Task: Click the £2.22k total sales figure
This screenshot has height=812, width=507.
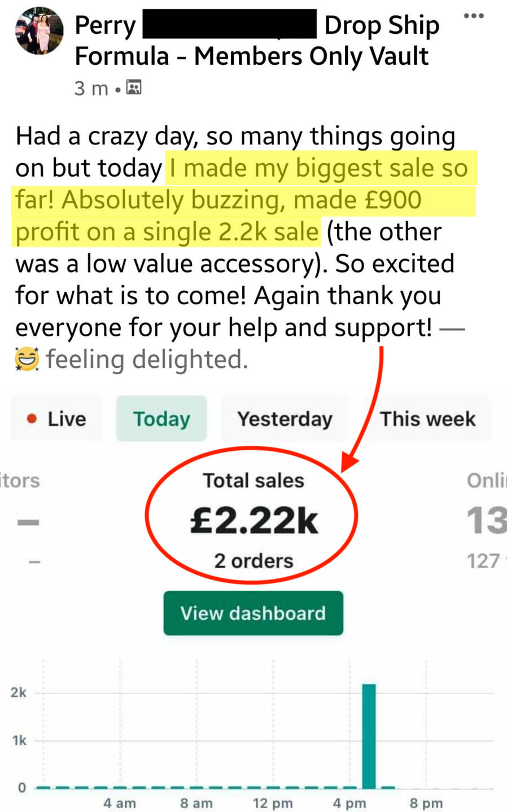Action: [x=253, y=520]
